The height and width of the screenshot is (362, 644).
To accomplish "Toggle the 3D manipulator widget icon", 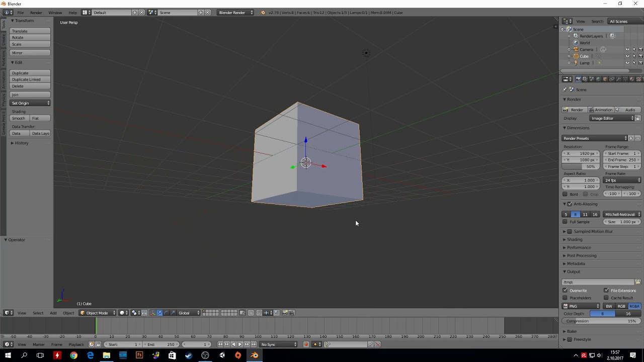I will coord(153,313).
